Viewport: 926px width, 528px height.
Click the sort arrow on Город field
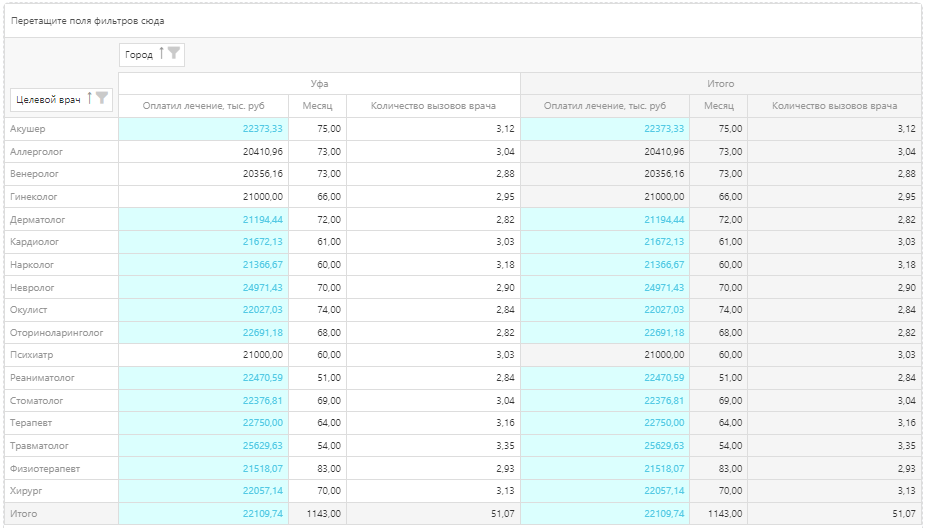click(x=161, y=54)
